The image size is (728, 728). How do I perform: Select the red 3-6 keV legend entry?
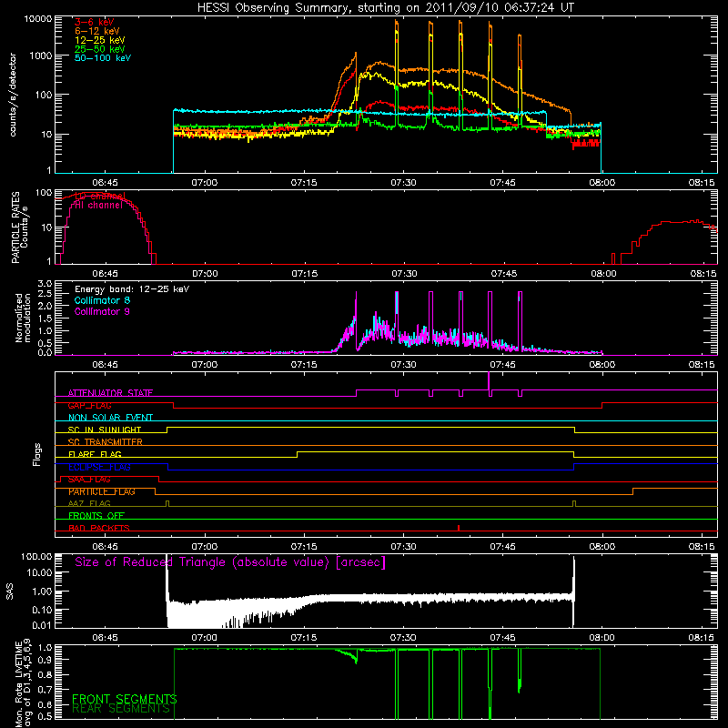(x=94, y=22)
